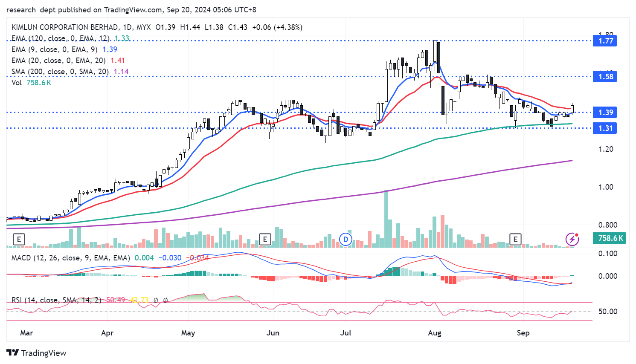
Task: Select the 1.58 price level label
Action: point(605,77)
